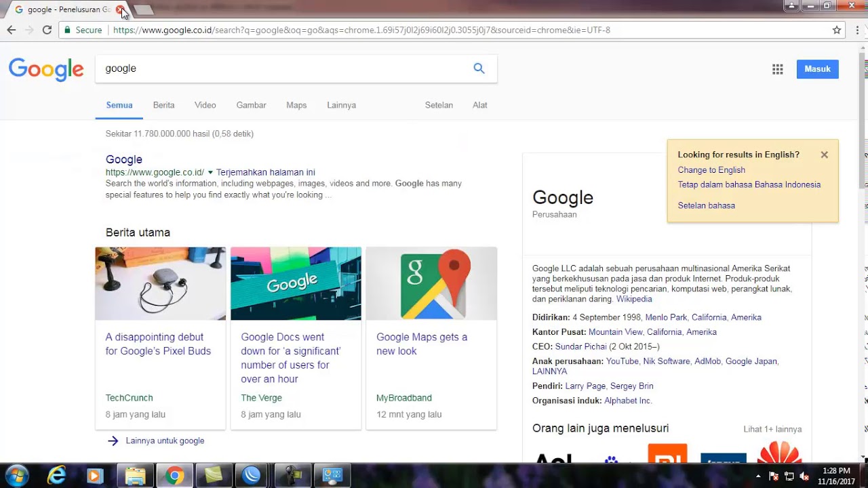Open Windows Media Player from the taskbar
The height and width of the screenshot is (488, 868).
[95, 476]
